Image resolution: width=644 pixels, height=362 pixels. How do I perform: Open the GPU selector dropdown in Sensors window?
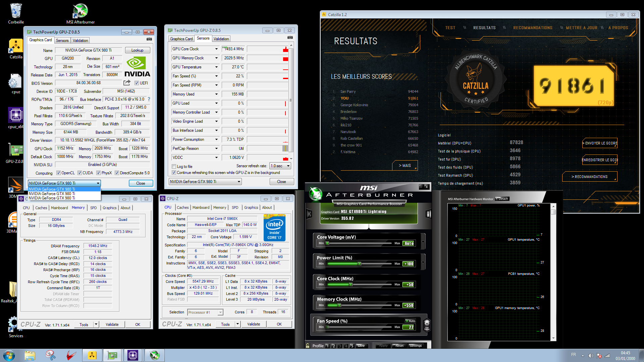(x=205, y=181)
